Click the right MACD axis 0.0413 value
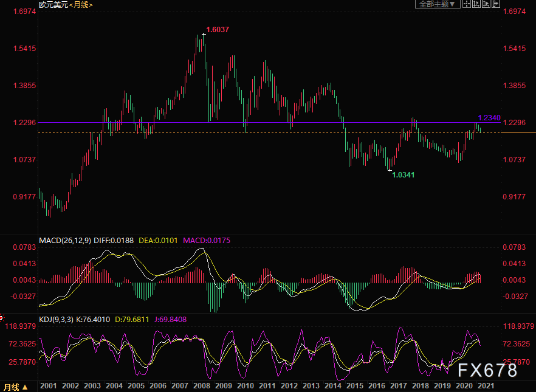Image resolution: width=536 pixels, height=392 pixels. coord(514,264)
